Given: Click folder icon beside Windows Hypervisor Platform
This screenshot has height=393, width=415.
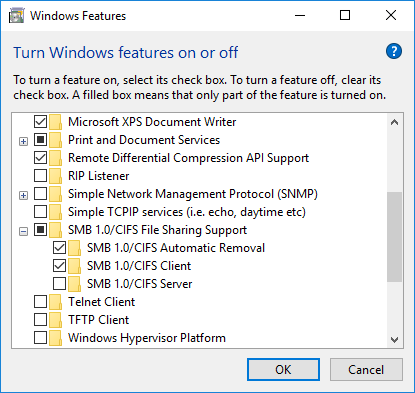Looking at the screenshot, I should [x=55, y=338].
